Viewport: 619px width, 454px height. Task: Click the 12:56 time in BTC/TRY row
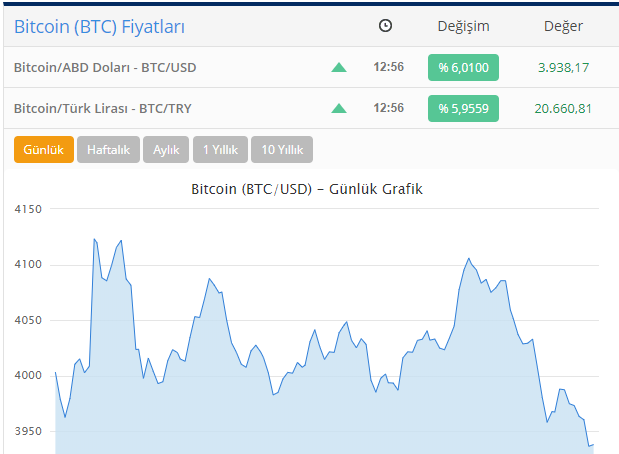pos(389,108)
